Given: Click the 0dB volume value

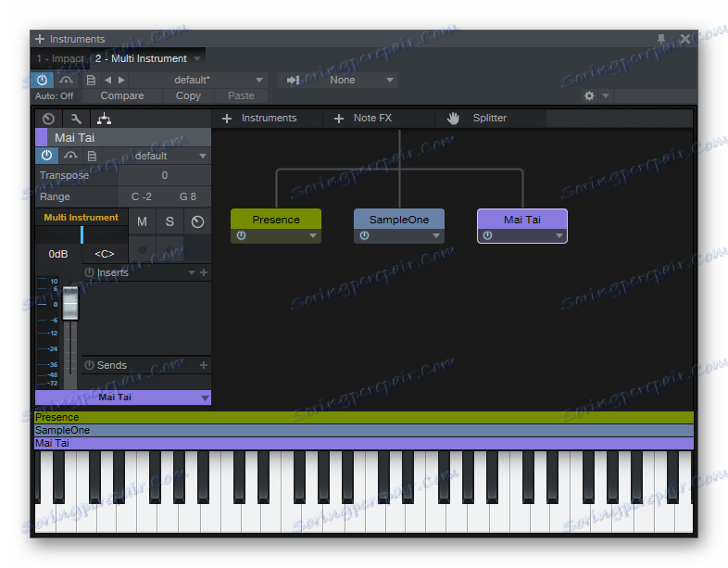Looking at the screenshot, I should pos(58,254).
